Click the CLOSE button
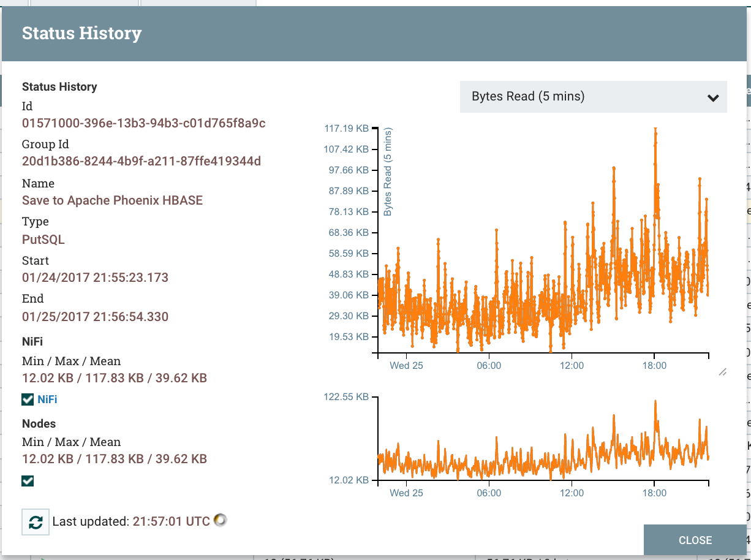 (695, 540)
